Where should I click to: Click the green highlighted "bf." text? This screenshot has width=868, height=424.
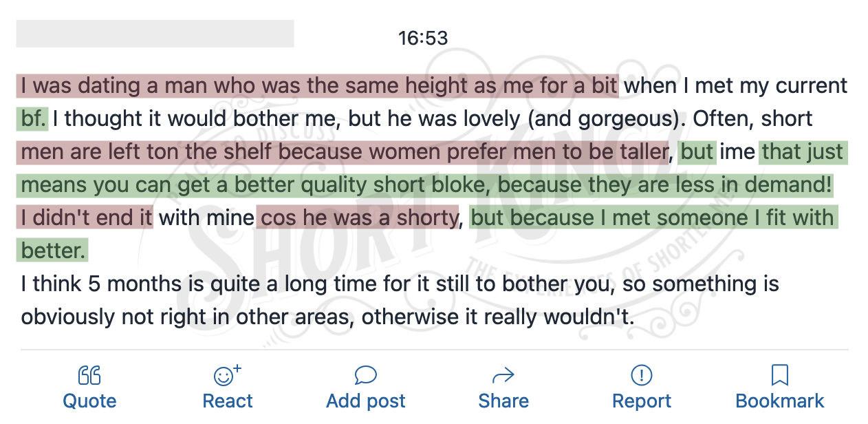pyautogui.click(x=32, y=119)
